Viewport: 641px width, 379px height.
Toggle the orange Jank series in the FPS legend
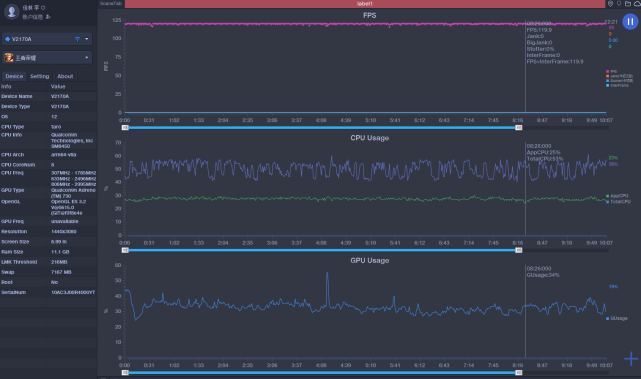point(619,76)
